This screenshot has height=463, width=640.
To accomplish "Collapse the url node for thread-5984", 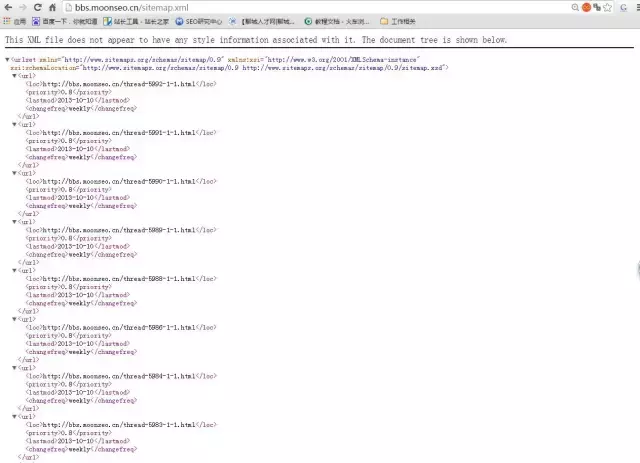I will tap(14, 367).
